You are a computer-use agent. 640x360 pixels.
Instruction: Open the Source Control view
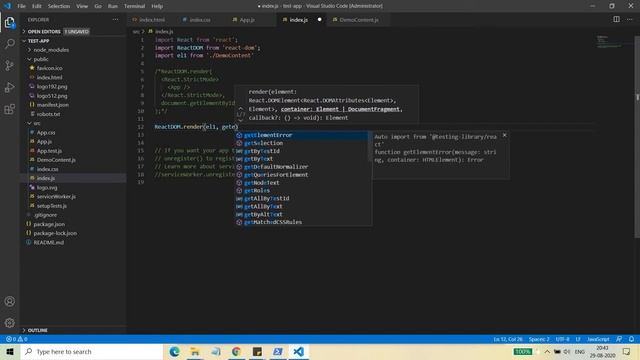pyautogui.click(x=10, y=65)
